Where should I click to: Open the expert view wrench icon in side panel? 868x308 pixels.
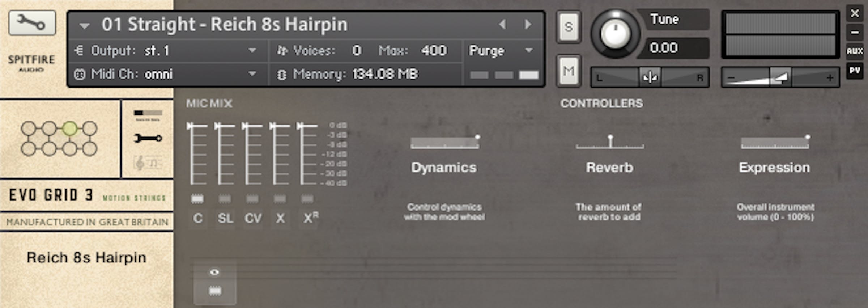pos(148,138)
